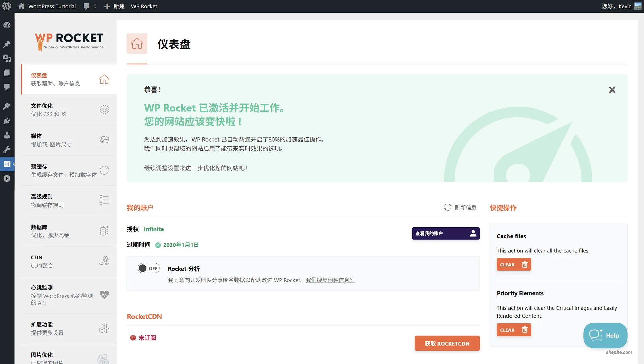The width and height of the screenshot is (644, 364).
Task: Open the WordPress Dashboard speedometer icon
Action: (x=7, y=25)
